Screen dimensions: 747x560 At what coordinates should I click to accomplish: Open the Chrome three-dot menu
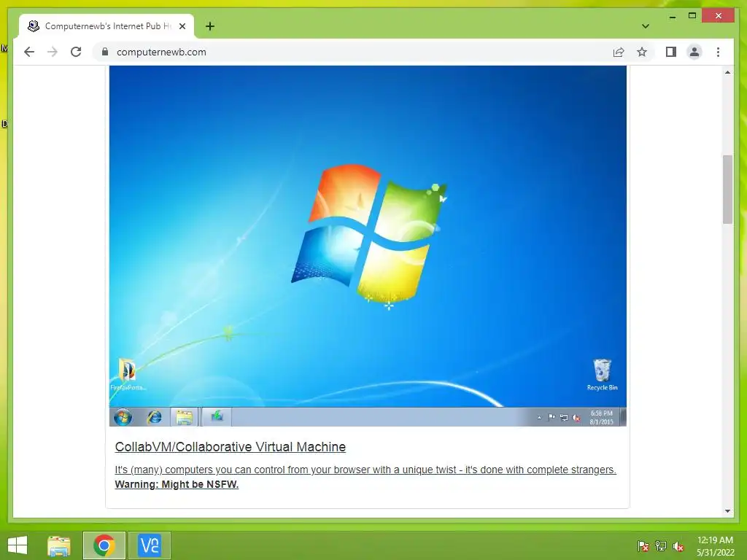pyautogui.click(x=718, y=52)
